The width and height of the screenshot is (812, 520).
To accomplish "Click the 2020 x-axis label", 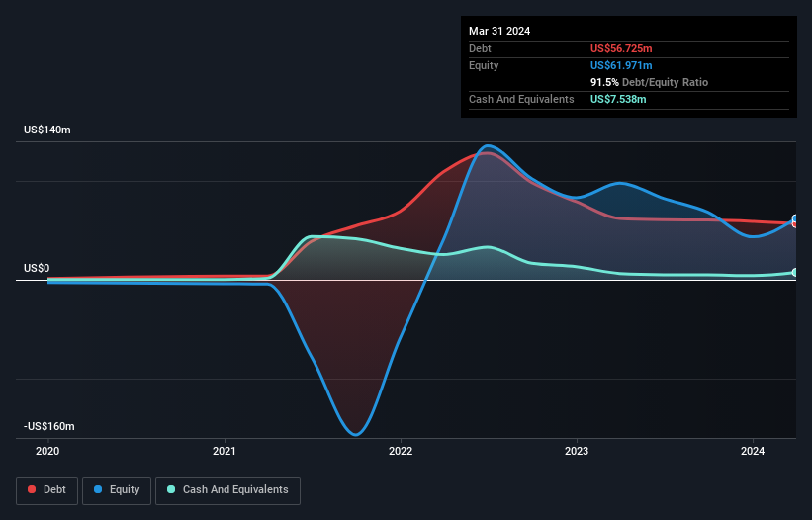I will coord(47,451).
